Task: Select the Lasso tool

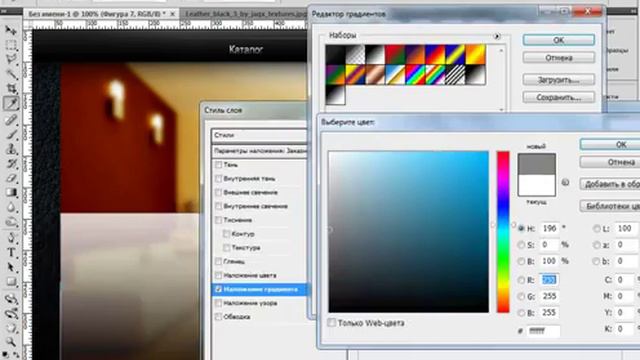Action: click(11, 59)
